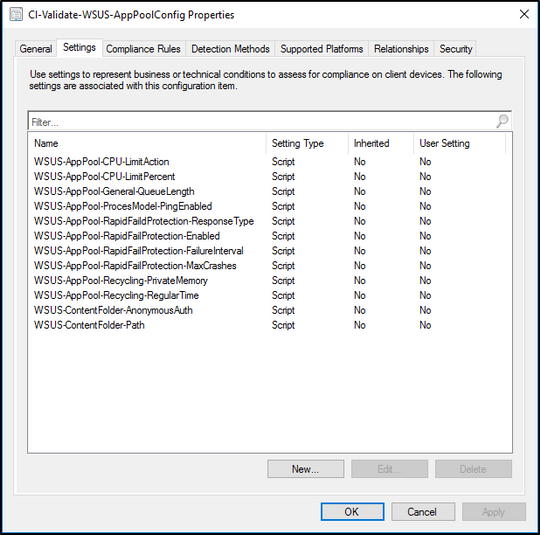Image resolution: width=540 pixels, height=535 pixels.
Task: Sort by the Inherited column header
Action: (x=381, y=143)
